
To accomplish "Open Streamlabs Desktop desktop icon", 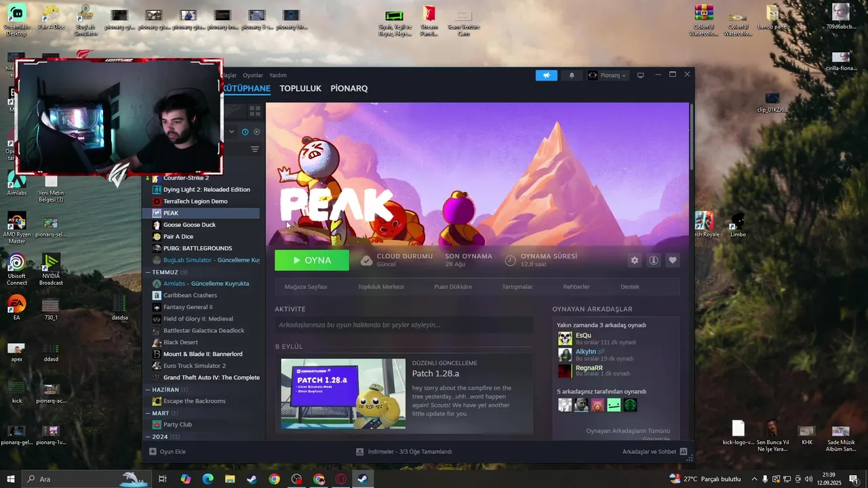I will click(x=16, y=20).
